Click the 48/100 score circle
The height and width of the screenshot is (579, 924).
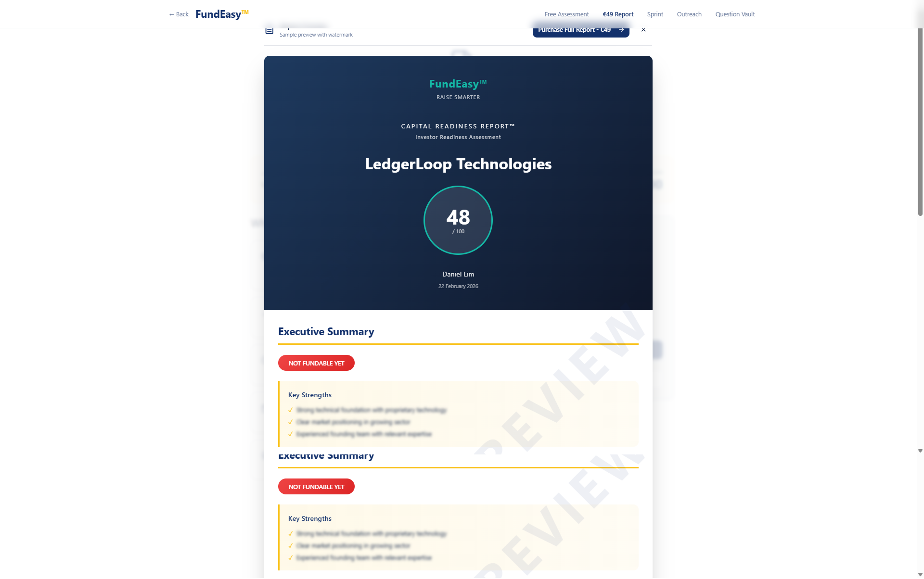pos(458,220)
